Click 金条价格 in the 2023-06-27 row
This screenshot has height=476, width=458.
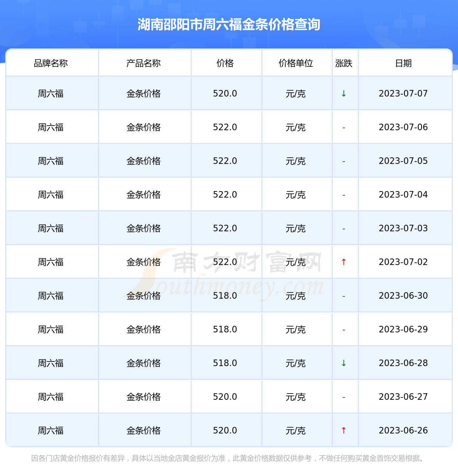[144, 397]
